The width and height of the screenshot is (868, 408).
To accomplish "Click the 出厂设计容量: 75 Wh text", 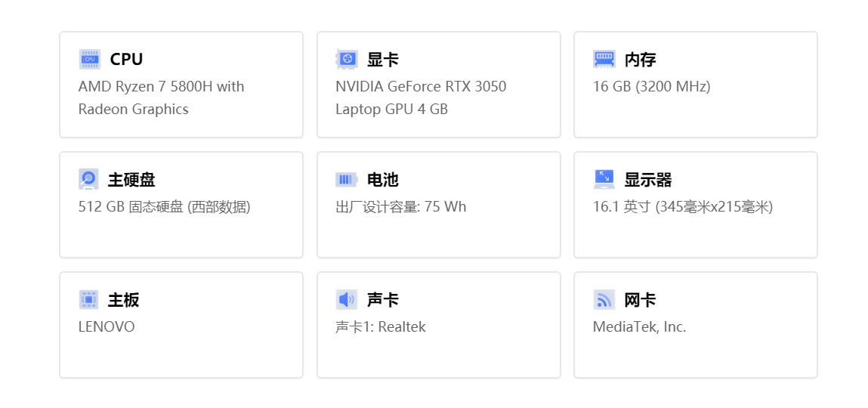I will click(x=400, y=206).
